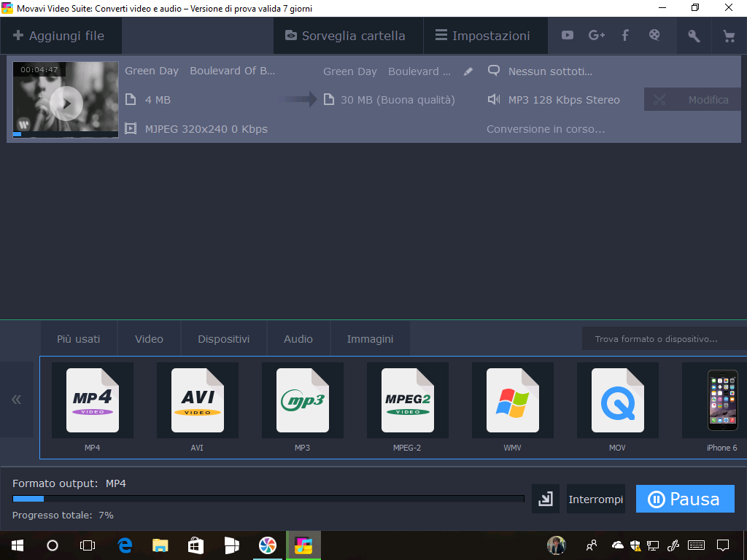
Task: Open Task View in taskbar
Action: 88,545
